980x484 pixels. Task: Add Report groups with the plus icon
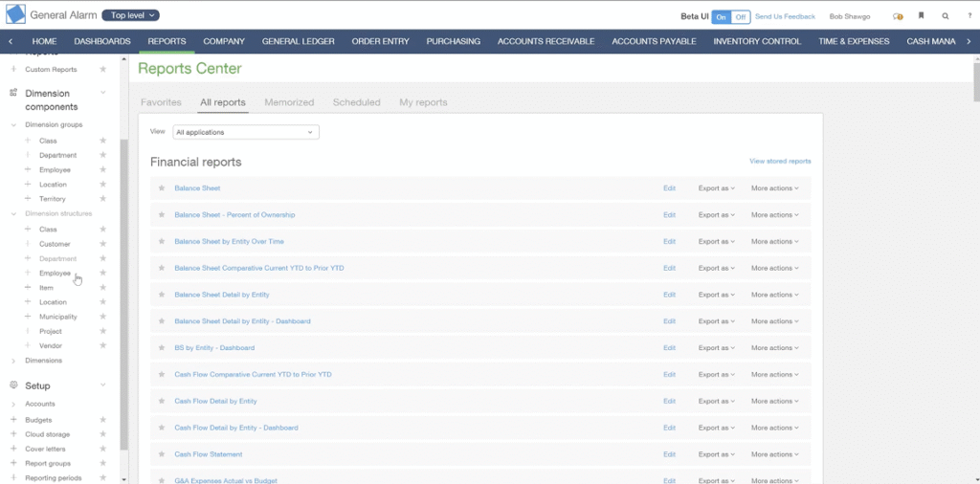(x=13, y=463)
